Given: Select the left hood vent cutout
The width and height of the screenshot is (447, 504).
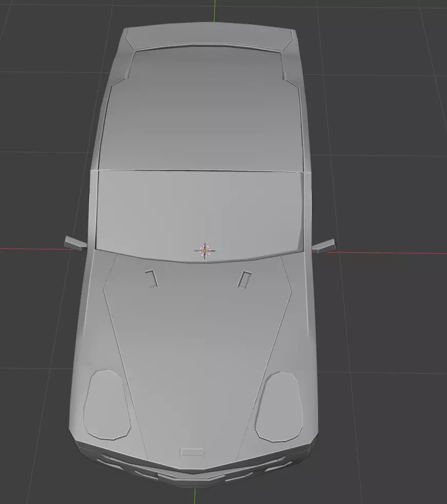Looking at the screenshot, I should click(151, 278).
